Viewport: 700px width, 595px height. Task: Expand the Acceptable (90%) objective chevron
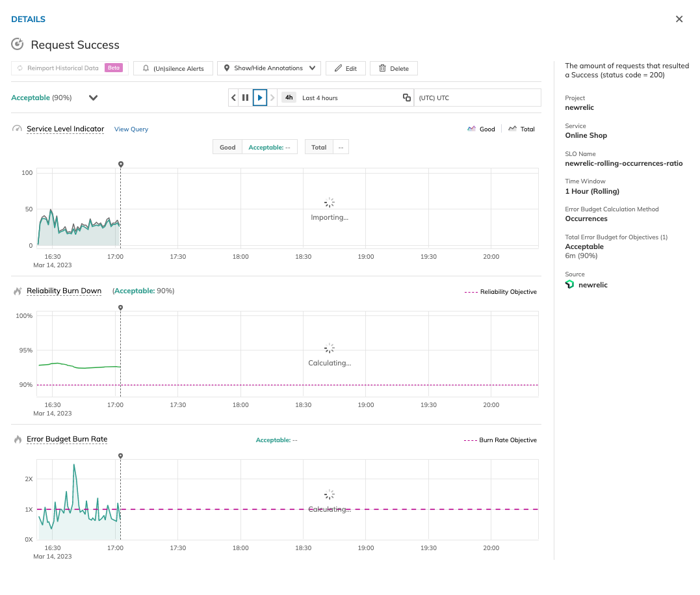pyautogui.click(x=93, y=98)
